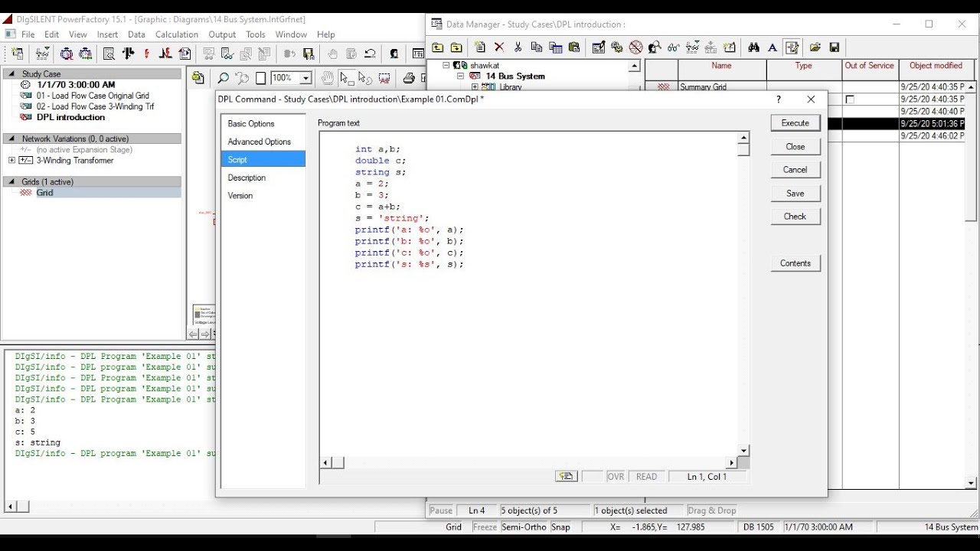This screenshot has width=980, height=551.
Task: Open the 100% zoom level dropdown
Action: (x=305, y=78)
